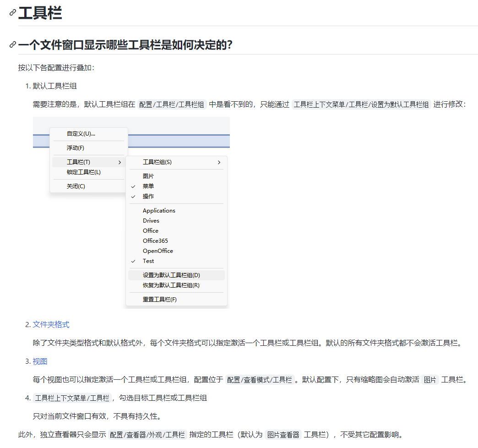Click the anchor link icon beside 工具栏 heading
Screen dimensions: 478x448
click(13, 13)
